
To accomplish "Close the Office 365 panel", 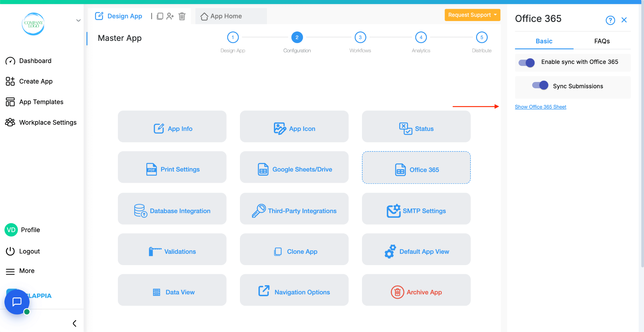I will [x=624, y=20].
